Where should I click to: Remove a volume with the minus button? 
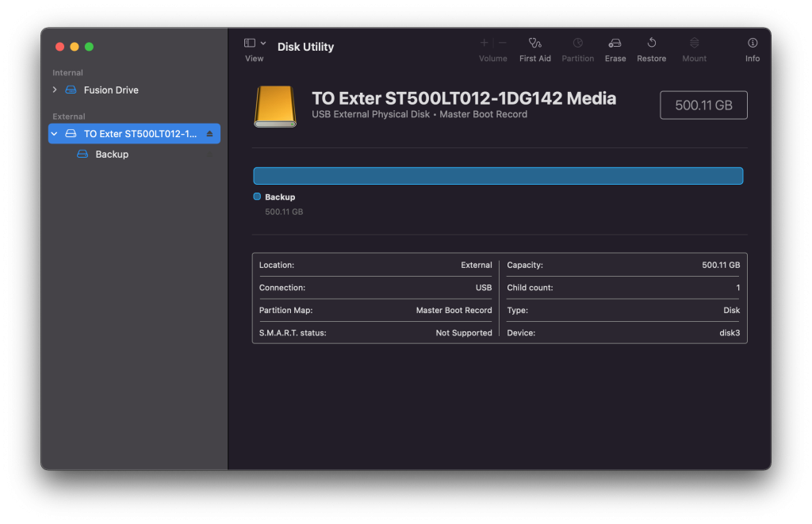(x=502, y=43)
